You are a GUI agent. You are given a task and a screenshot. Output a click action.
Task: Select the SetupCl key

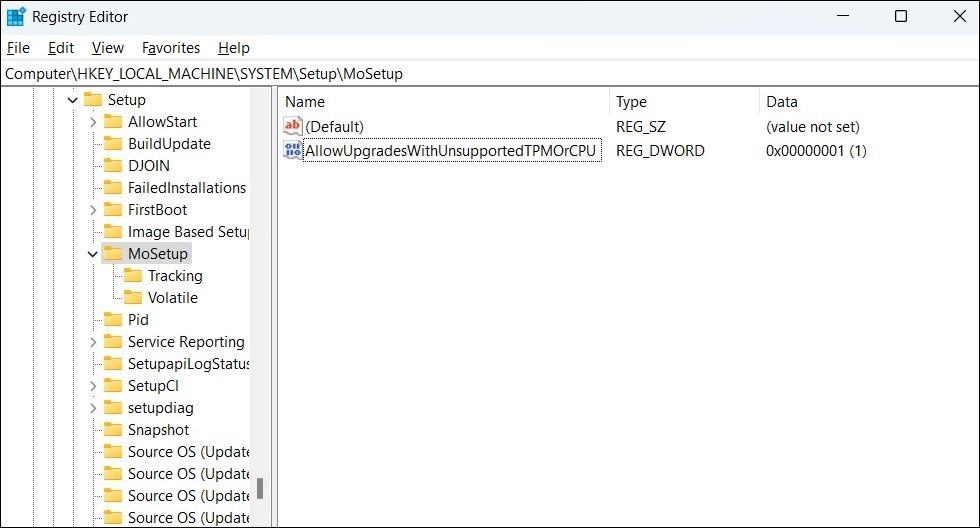pos(153,386)
